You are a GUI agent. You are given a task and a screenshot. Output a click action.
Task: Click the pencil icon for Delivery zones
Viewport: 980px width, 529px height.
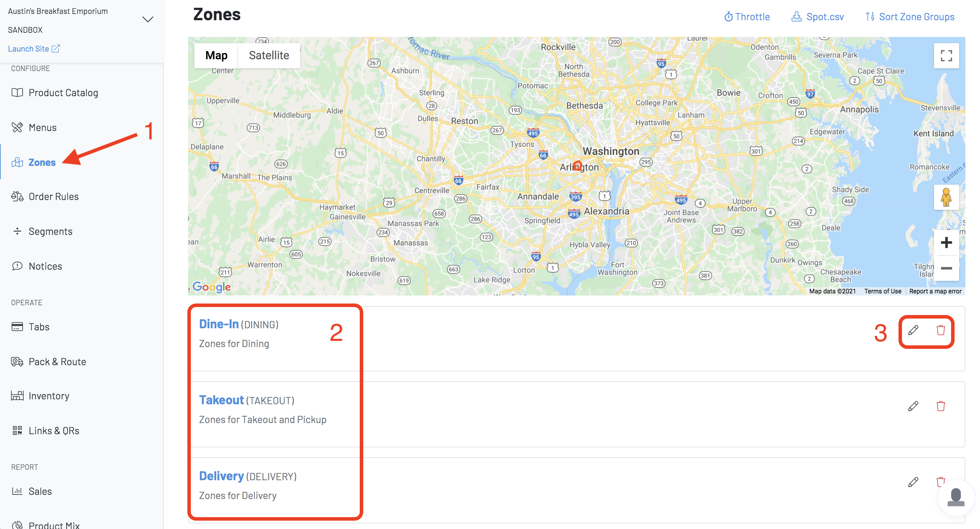click(913, 482)
